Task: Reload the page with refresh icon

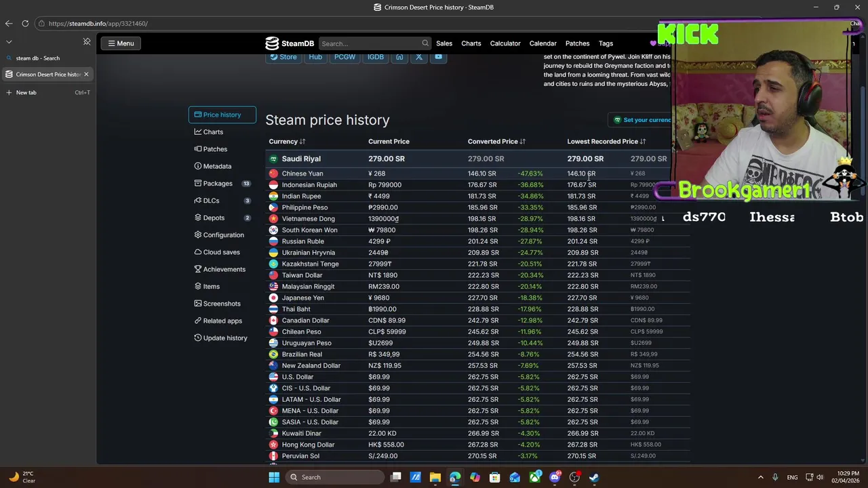Action: pyautogui.click(x=25, y=24)
